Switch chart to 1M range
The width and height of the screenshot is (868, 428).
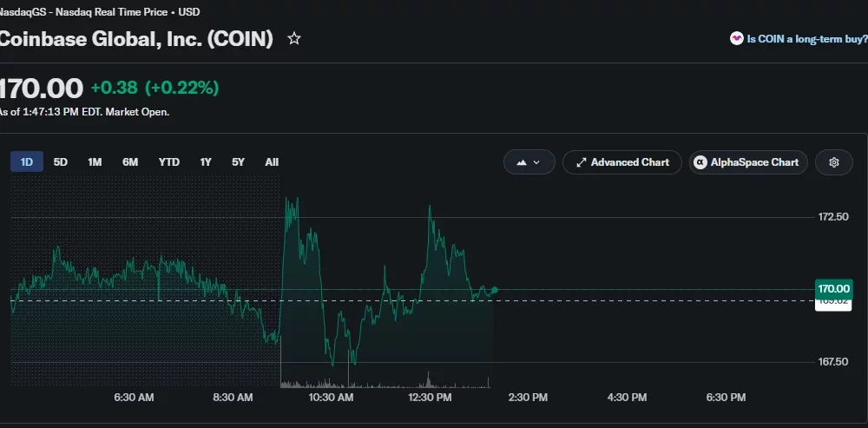point(95,162)
